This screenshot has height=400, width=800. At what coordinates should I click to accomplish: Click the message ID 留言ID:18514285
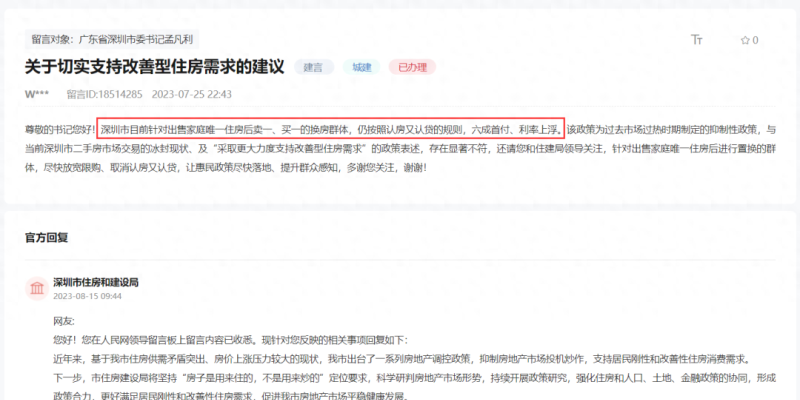tap(105, 94)
